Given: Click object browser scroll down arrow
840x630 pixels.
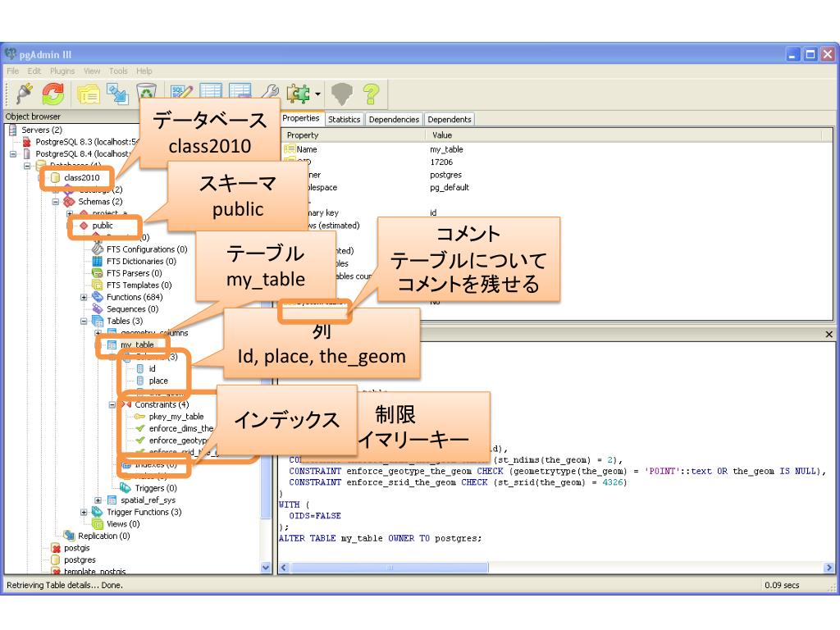Looking at the screenshot, I should coord(266,567).
